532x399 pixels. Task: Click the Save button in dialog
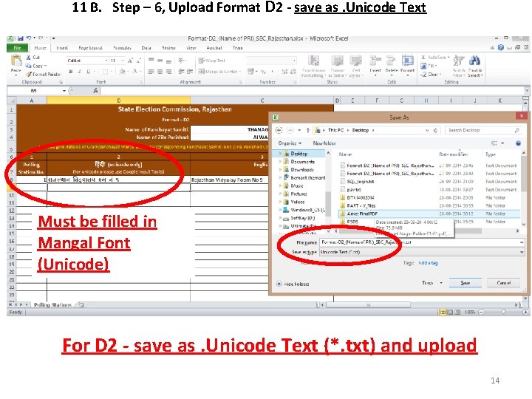(x=465, y=282)
